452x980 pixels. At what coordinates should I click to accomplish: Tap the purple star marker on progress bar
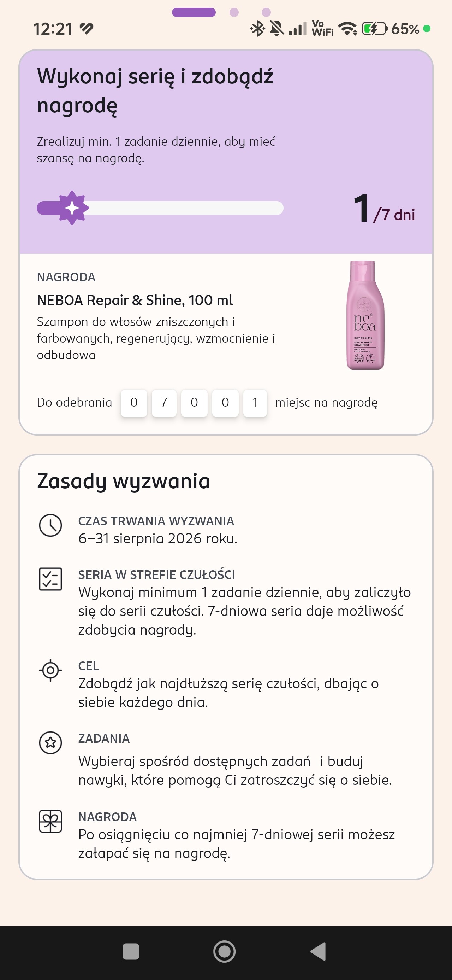coord(72,208)
